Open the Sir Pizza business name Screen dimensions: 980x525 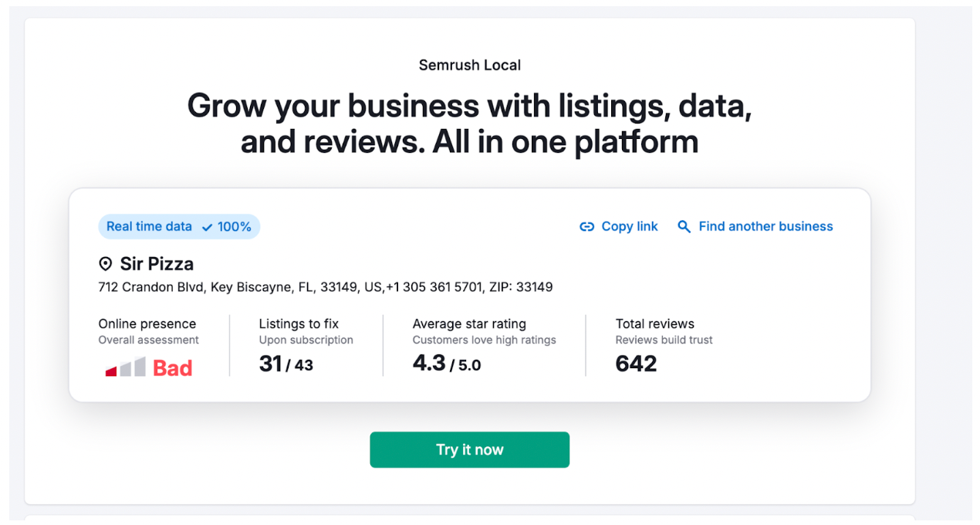pyautogui.click(x=155, y=263)
